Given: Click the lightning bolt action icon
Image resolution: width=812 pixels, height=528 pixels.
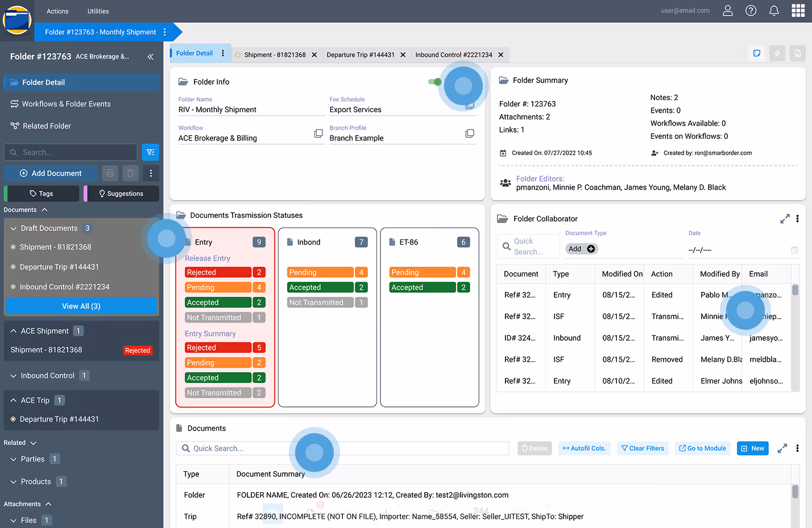Looking at the screenshot, I should pyautogui.click(x=777, y=53).
